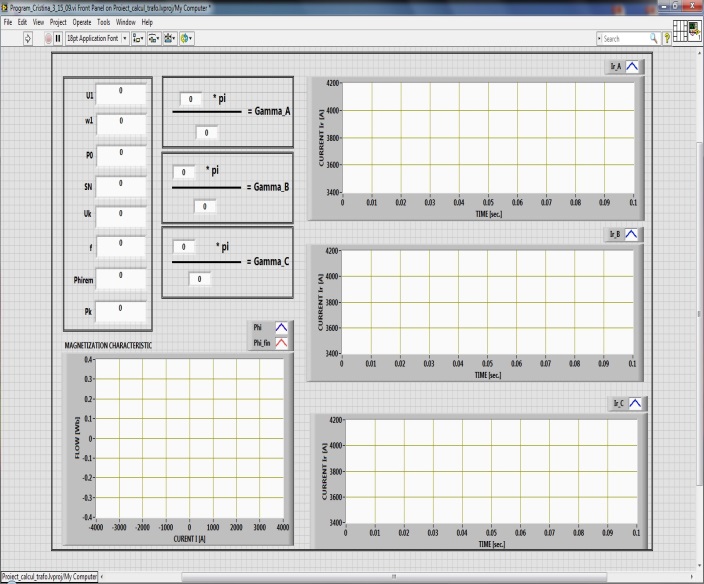Click the Run arrow button
Viewport: 704px width, 584px height.
[x=28, y=38]
